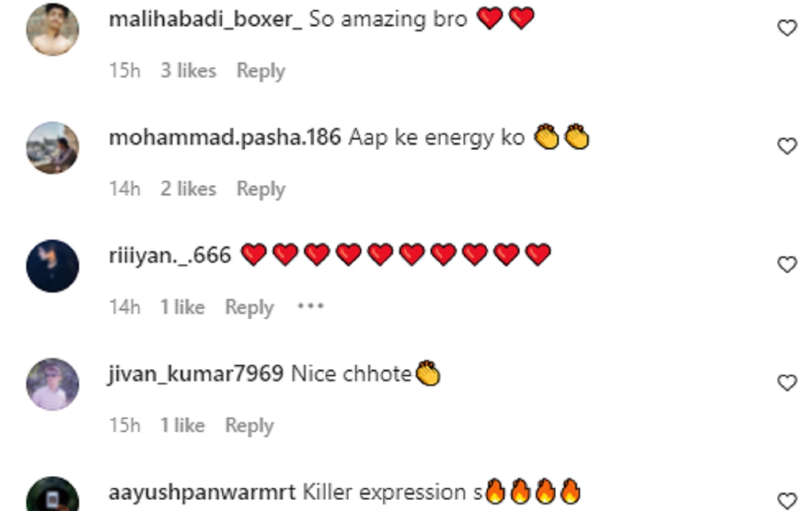Open aayushpanwarmrt's profile picture
Screen dimensions: 812x511
point(52,496)
